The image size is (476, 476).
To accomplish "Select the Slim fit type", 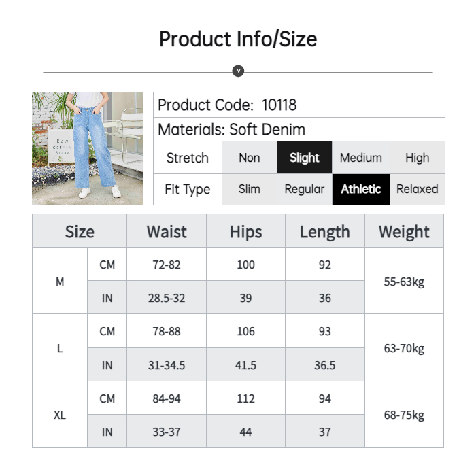I will pyautogui.click(x=250, y=189).
